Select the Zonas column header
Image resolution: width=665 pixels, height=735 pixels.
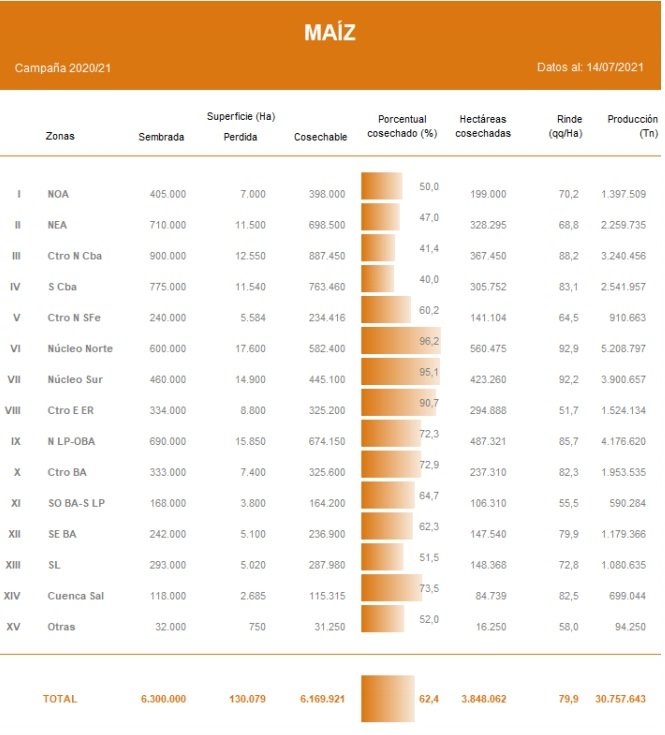(60, 137)
